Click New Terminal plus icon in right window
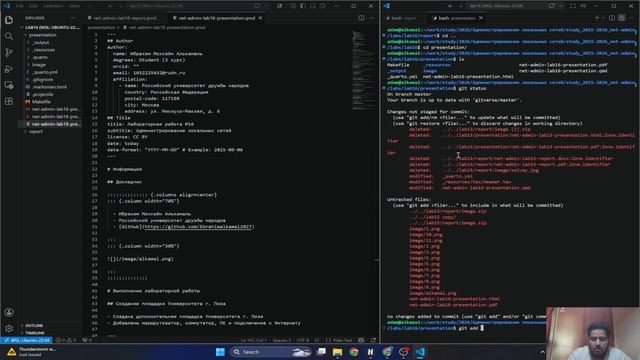The height and width of the screenshot is (360, 640). point(597,18)
